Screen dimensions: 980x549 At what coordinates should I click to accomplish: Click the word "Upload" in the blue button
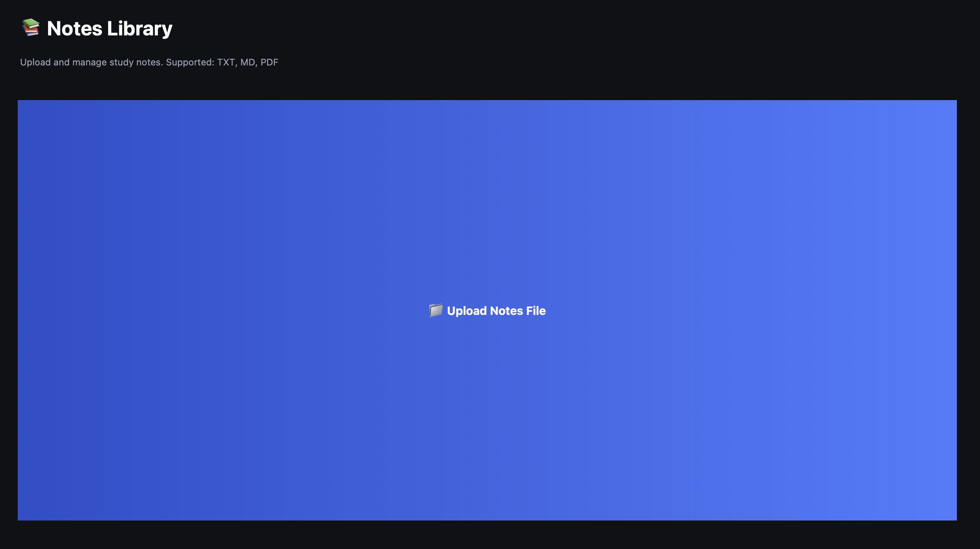[467, 311]
